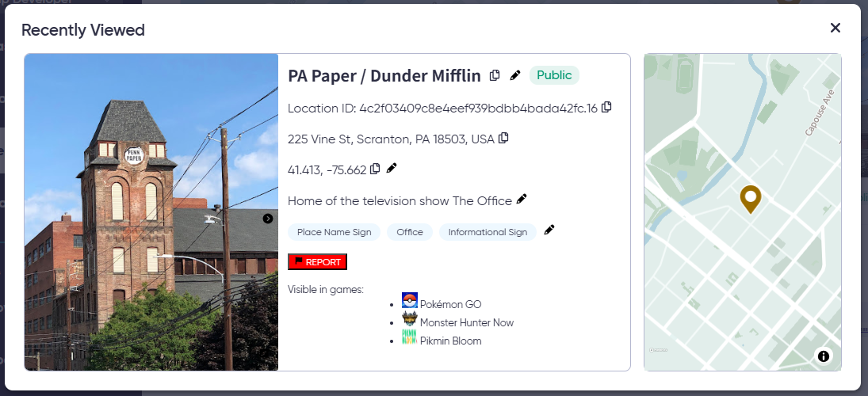
Task: Click the Pokémon GO text
Action: point(450,304)
